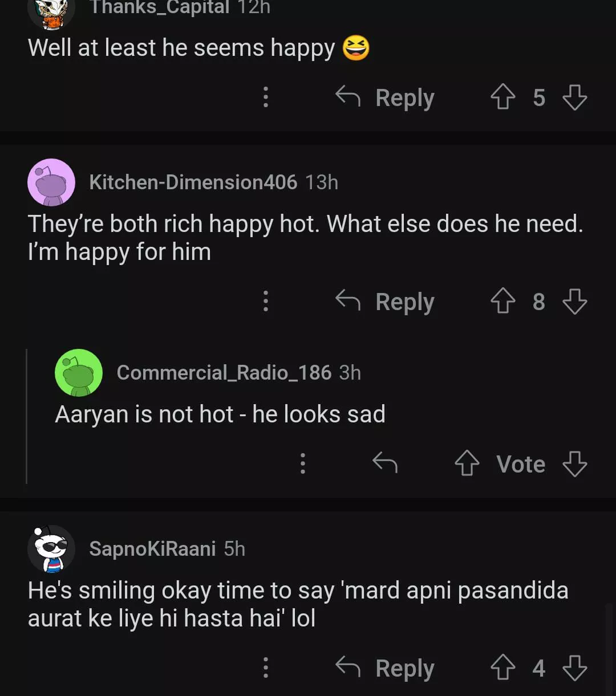Downvote Thanks_Capital's comment
This screenshot has width=616, height=696.
click(574, 97)
